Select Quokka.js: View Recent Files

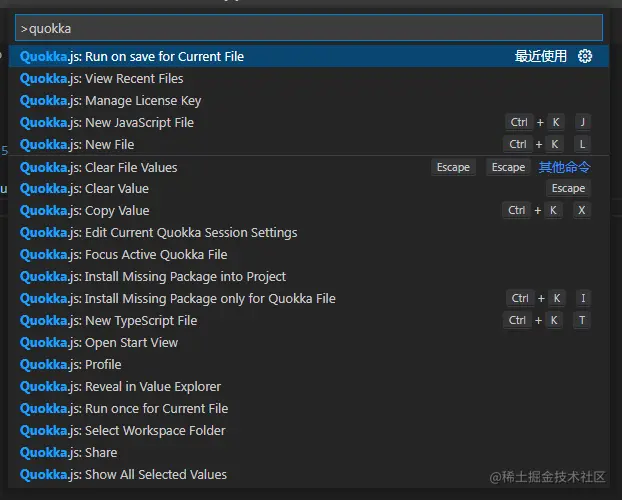tap(309, 79)
